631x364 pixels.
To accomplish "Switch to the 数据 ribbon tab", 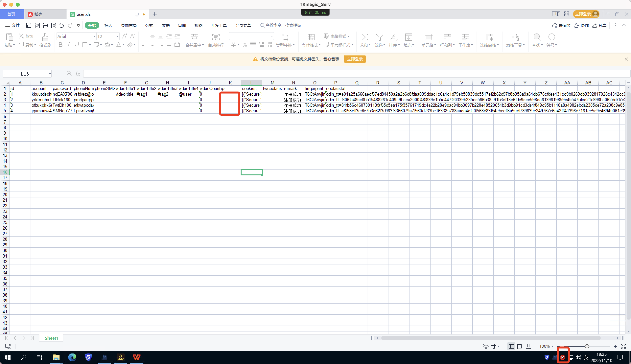I will tap(165, 25).
